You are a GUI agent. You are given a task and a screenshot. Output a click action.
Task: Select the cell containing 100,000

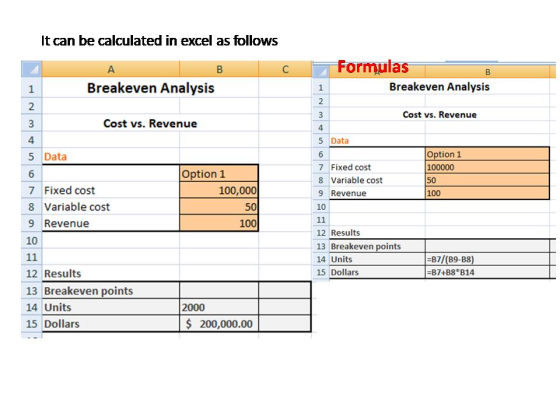point(219,190)
